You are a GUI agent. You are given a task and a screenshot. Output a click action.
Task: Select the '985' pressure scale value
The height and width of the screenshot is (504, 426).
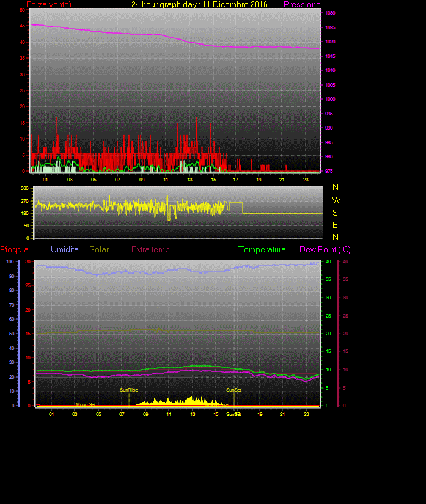click(x=329, y=142)
